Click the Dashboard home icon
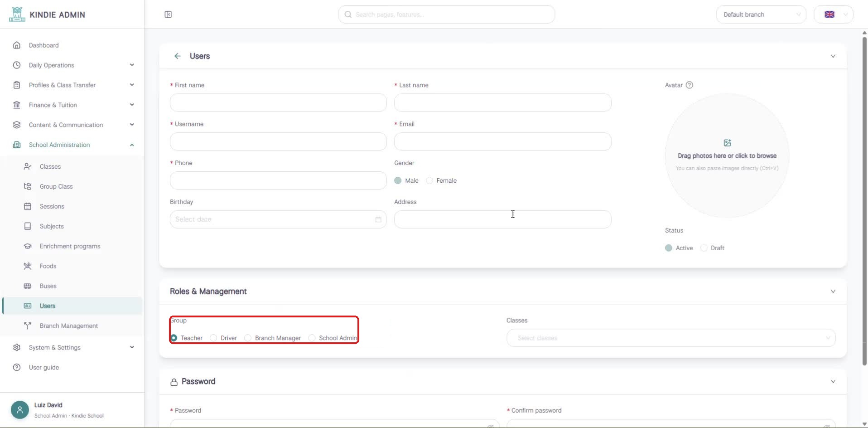 (x=17, y=45)
